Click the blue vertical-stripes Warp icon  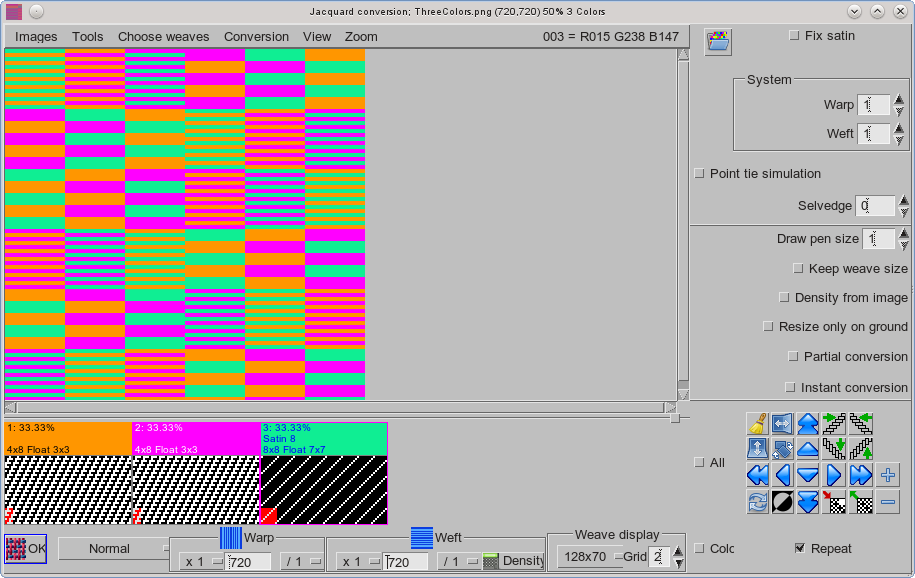click(231, 538)
